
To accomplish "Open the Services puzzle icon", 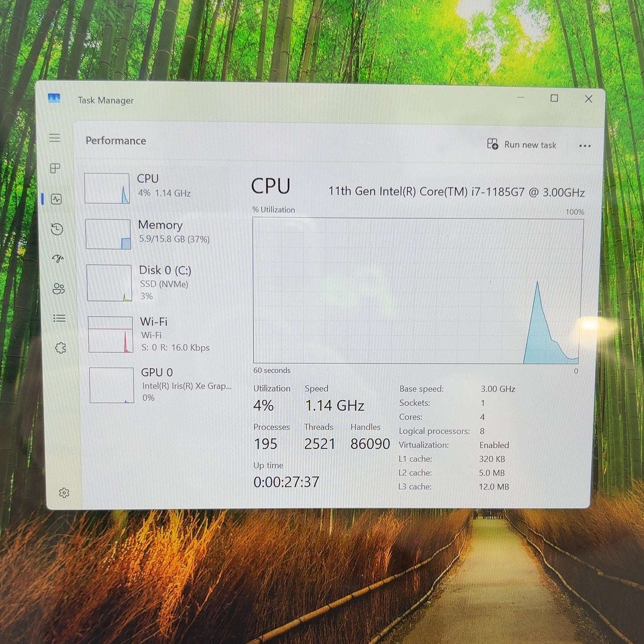I will 61,348.
